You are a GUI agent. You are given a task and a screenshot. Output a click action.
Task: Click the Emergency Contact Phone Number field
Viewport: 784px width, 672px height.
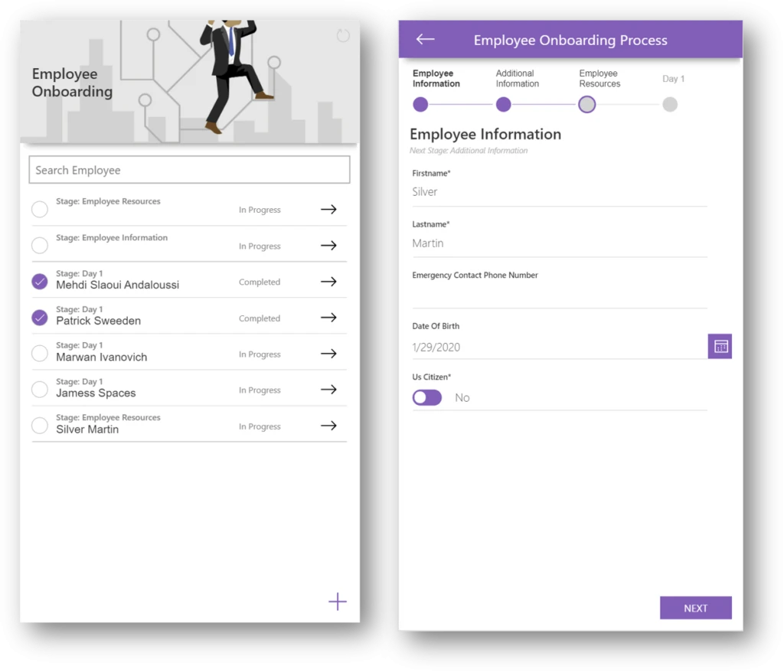[x=559, y=295]
